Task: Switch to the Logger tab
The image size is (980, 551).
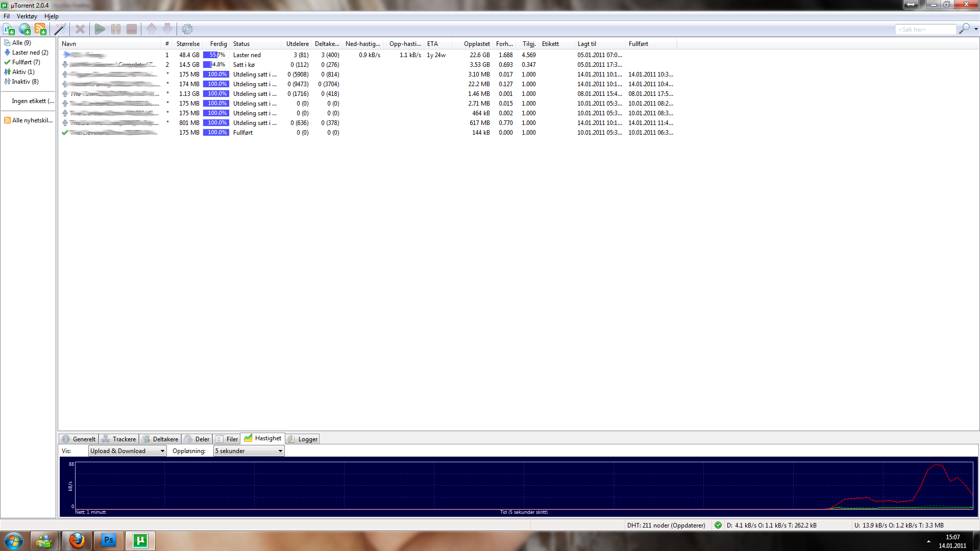Action: click(303, 439)
